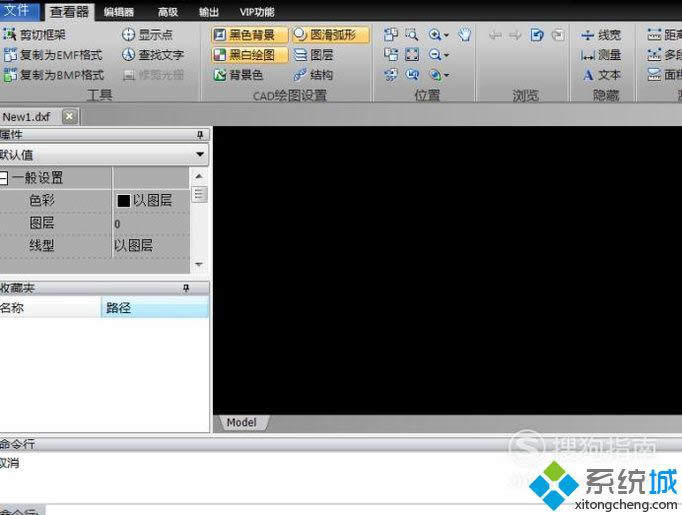682x515 pixels.
Task: Select the 剪切框架 clip frame tool
Action: pos(34,35)
